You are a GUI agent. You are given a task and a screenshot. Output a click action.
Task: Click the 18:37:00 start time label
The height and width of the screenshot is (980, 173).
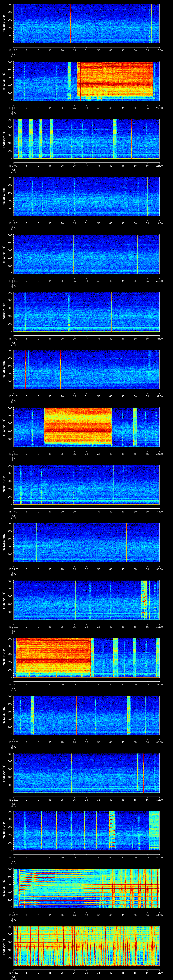[x=13, y=742]
